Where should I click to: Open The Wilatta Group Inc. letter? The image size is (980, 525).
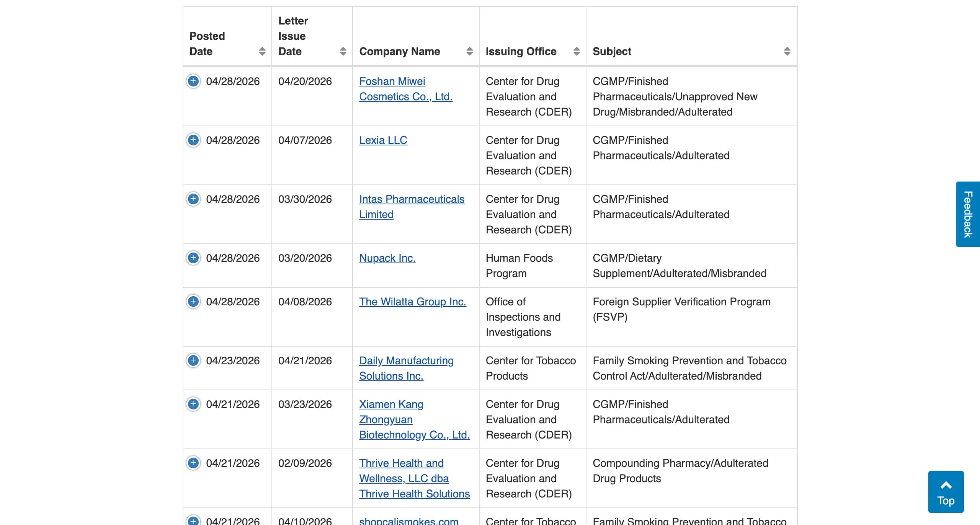coord(413,302)
